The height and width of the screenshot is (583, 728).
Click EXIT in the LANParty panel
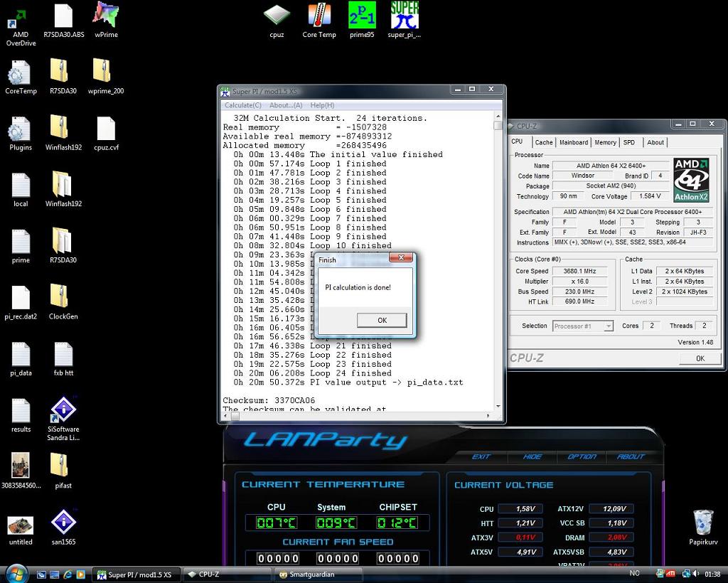click(481, 456)
